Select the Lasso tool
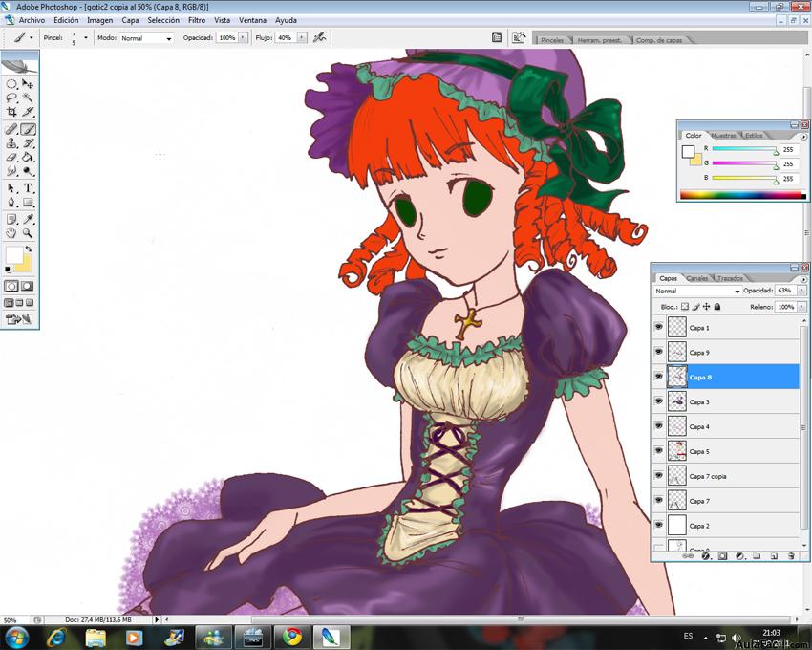This screenshot has height=650, width=812. point(11,97)
